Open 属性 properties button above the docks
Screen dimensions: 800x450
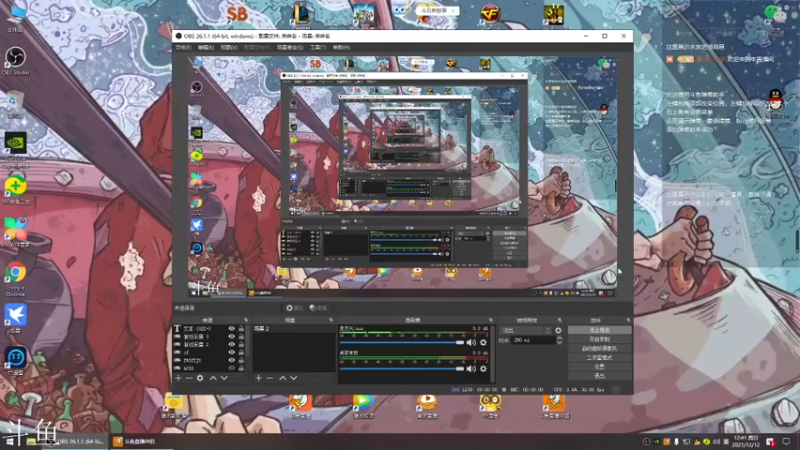pos(294,308)
